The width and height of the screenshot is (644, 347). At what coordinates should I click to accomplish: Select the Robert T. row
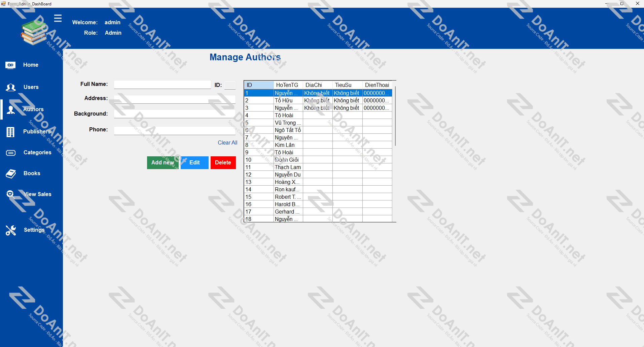(318, 197)
